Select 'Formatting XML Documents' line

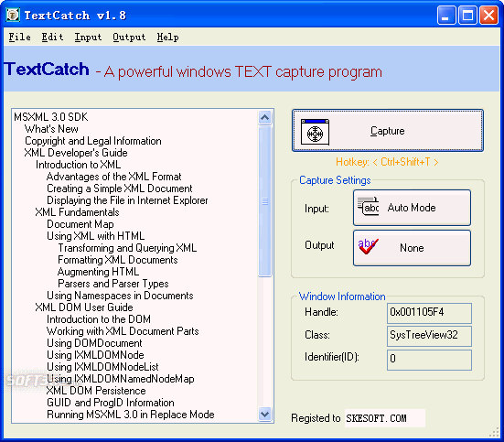pyautogui.click(x=118, y=260)
